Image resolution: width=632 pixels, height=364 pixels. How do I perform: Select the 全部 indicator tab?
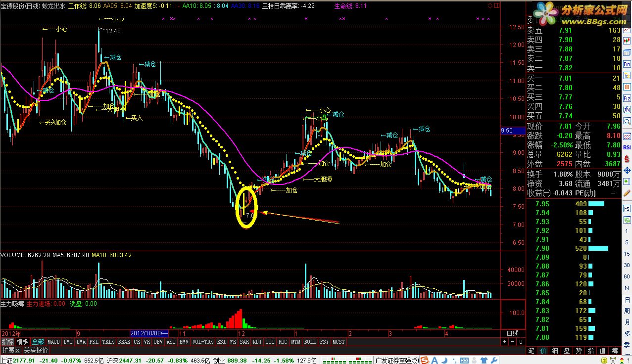point(38,342)
